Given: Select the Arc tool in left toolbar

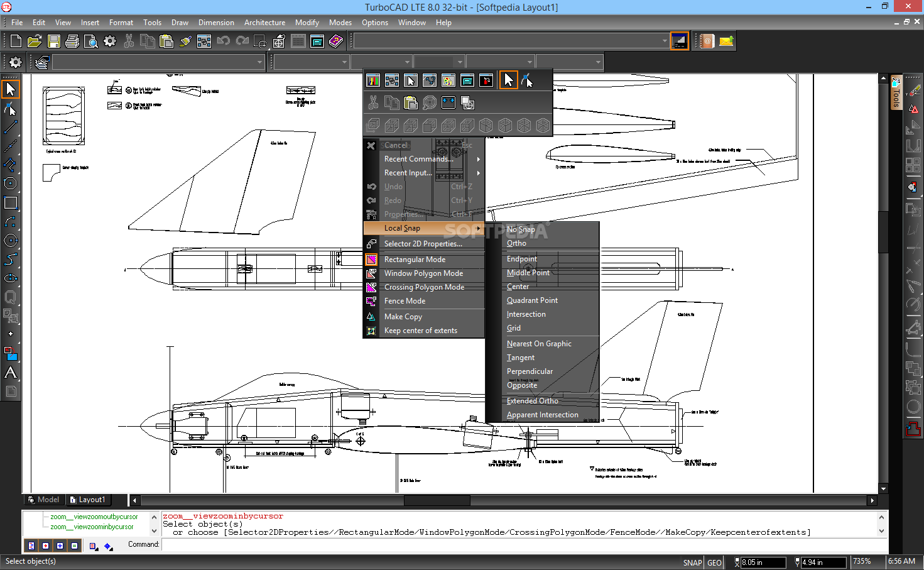Looking at the screenshot, I should click(x=11, y=221).
